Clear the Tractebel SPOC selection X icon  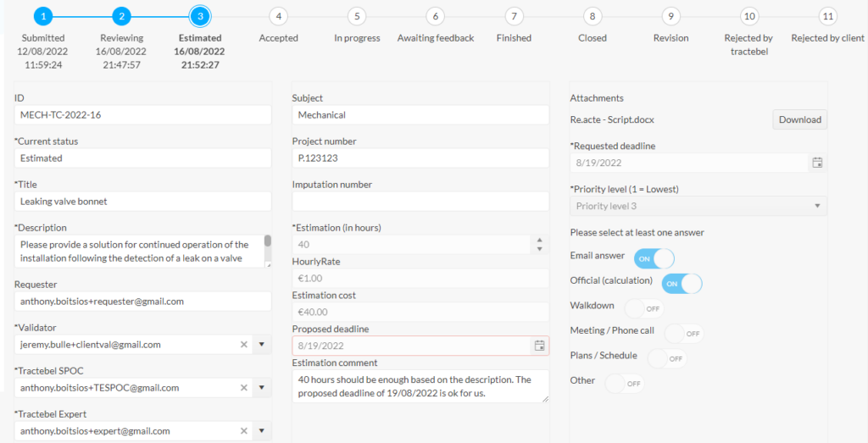243,388
